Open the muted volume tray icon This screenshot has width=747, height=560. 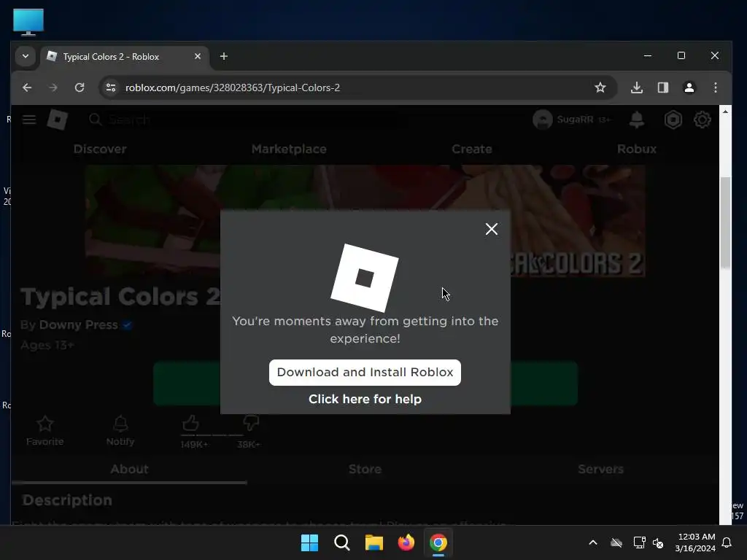tap(658, 542)
